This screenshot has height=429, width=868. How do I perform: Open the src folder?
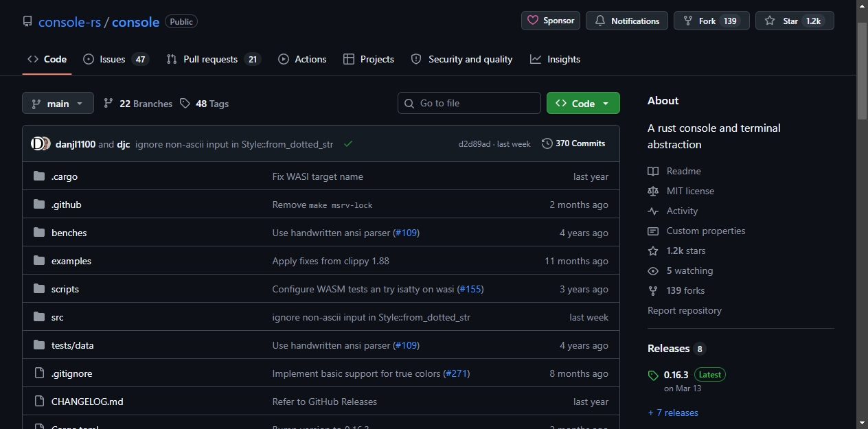pyautogui.click(x=58, y=317)
